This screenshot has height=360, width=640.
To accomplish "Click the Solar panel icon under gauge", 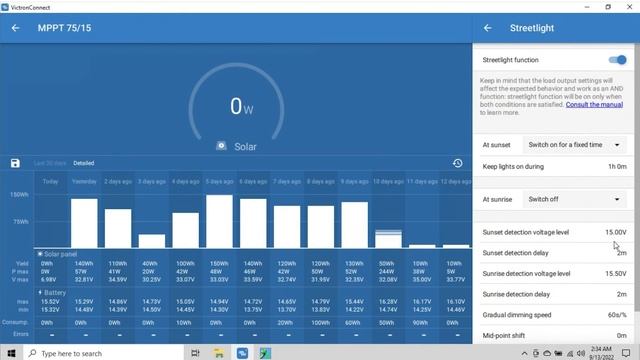I will point(221,146).
